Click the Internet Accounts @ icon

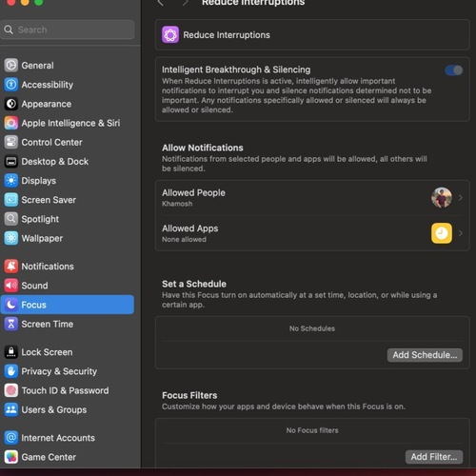click(11, 438)
